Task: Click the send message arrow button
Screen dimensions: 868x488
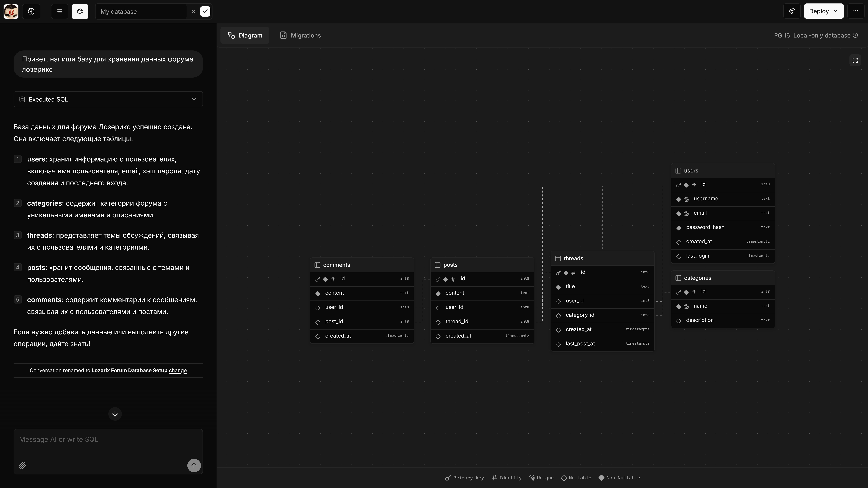Action: click(194, 465)
